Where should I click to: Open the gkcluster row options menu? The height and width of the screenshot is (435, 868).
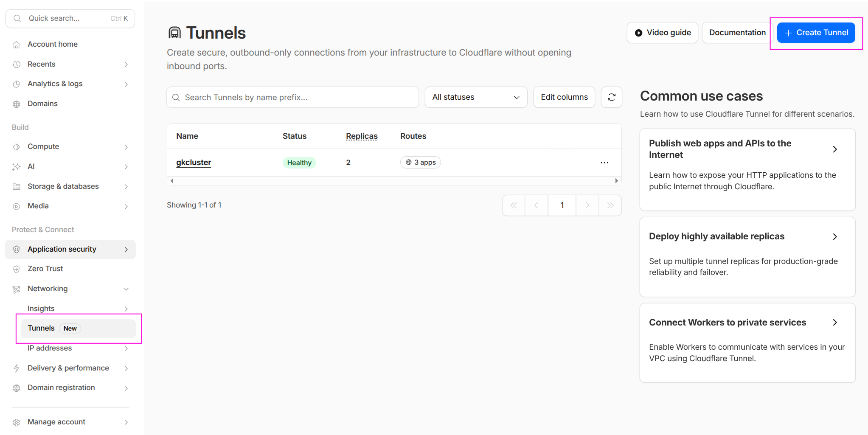pos(604,163)
